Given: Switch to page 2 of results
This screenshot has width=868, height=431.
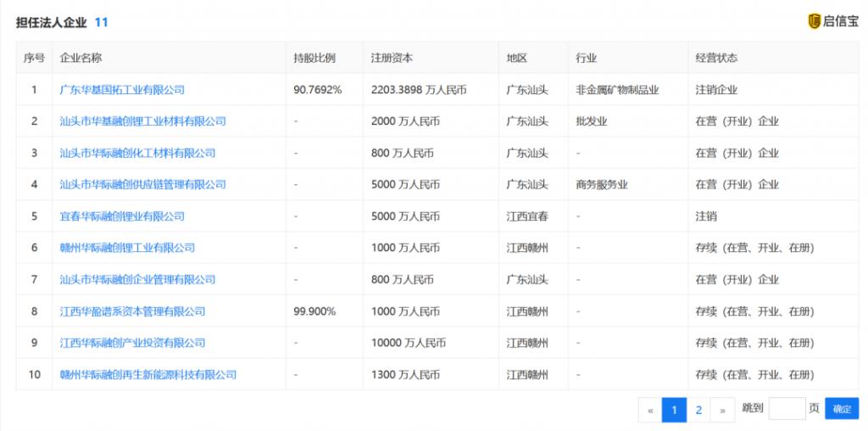Looking at the screenshot, I should 698,410.
